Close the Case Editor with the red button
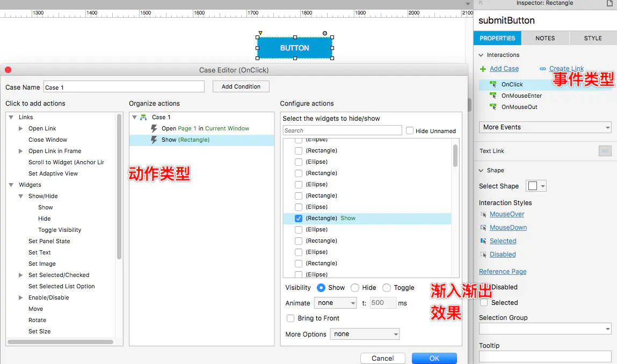 (8, 70)
